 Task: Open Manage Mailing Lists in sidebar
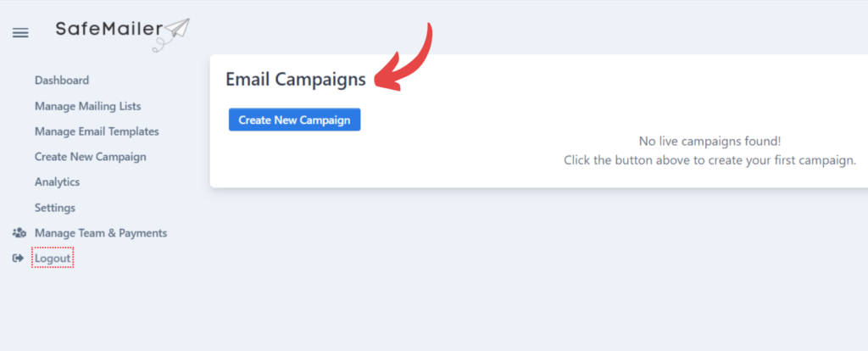tap(88, 106)
